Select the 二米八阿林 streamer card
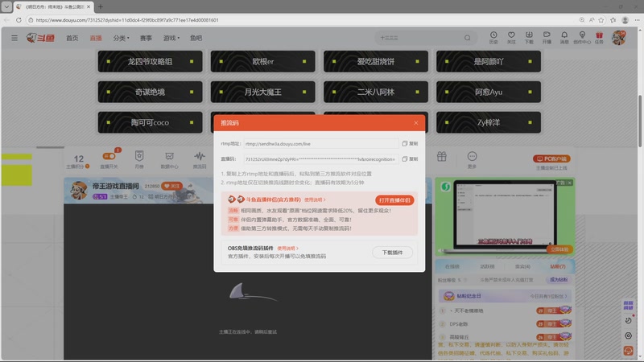The height and width of the screenshot is (362, 644). (376, 92)
